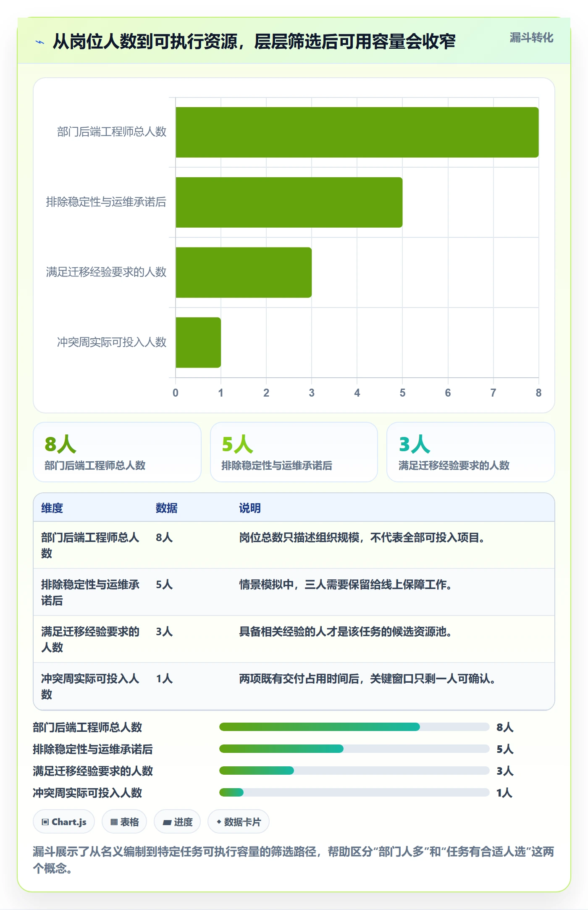Click progress bar for 排除稳定性与运维承诺后
588x910 pixels.
(x=354, y=749)
